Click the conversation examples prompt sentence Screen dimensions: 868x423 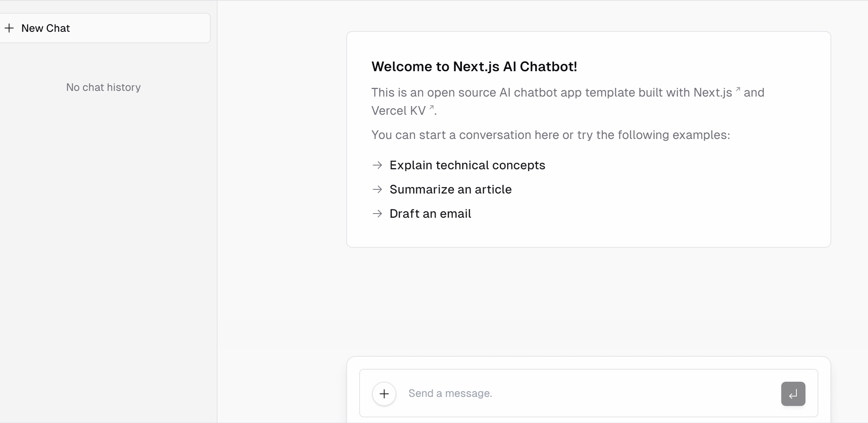point(551,135)
